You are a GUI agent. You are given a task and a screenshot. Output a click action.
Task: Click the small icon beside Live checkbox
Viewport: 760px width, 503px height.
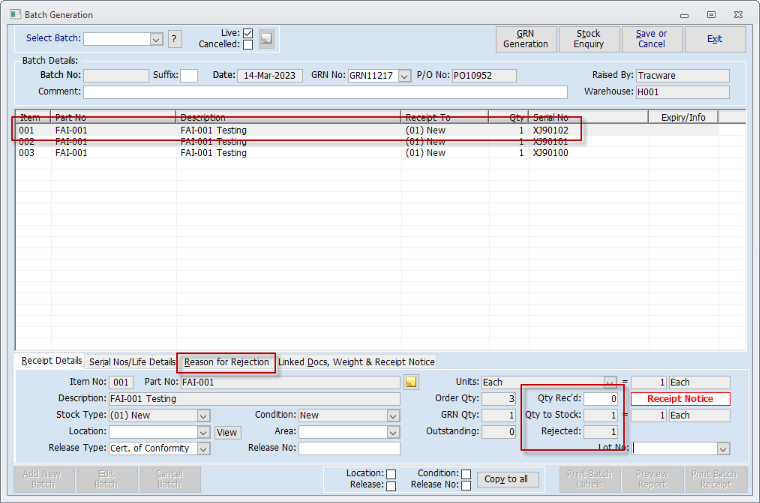pyautogui.click(x=266, y=39)
